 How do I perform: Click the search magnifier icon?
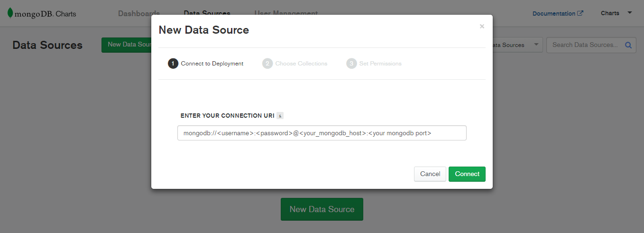[x=628, y=45]
